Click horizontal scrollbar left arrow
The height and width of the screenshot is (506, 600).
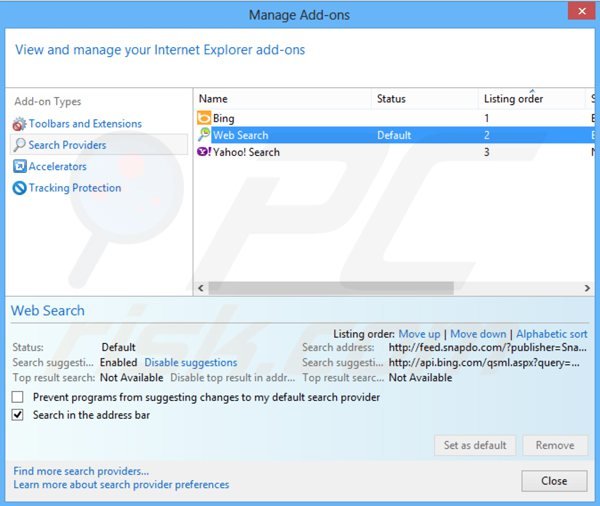point(201,288)
